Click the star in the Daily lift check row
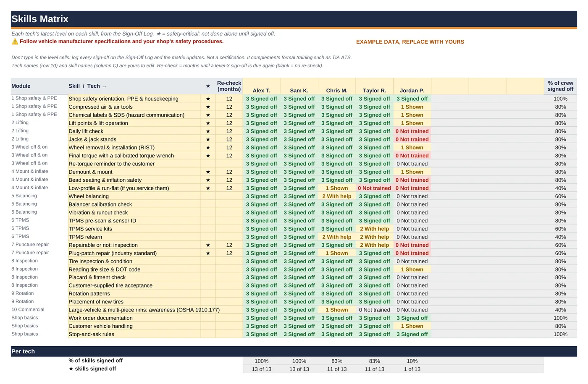Image resolution: width=588 pixels, height=384 pixels. click(x=208, y=131)
